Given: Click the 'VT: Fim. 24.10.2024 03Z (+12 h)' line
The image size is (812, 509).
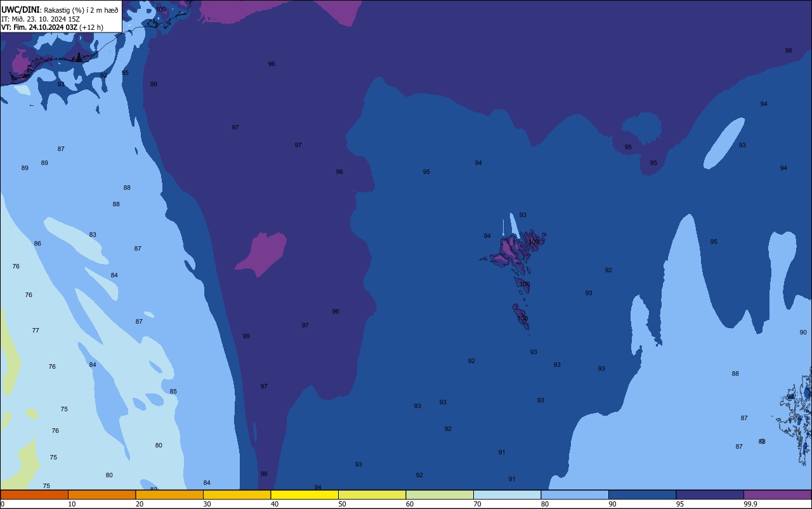Looking at the screenshot, I should (x=52, y=27).
